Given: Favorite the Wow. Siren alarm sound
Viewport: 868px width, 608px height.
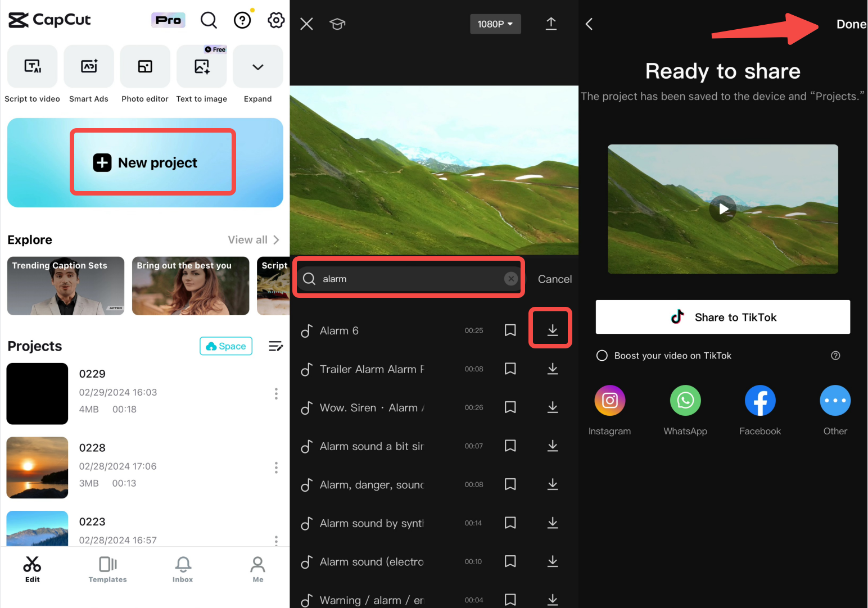Looking at the screenshot, I should pyautogui.click(x=510, y=407).
